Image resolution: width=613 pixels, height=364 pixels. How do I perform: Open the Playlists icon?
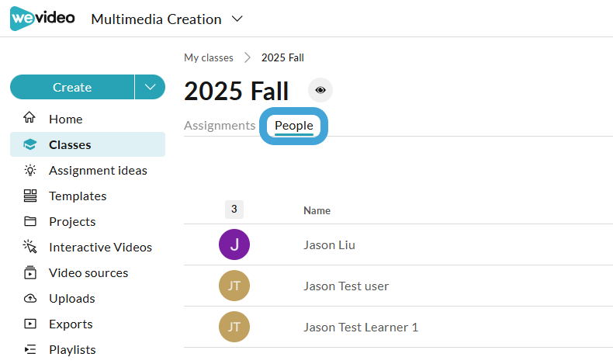tap(30, 349)
